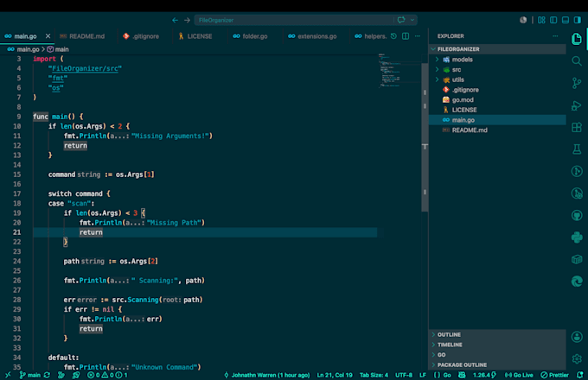Click the main branch in the status bar
This screenshot has width=588, height=380.
click(30, 375)
